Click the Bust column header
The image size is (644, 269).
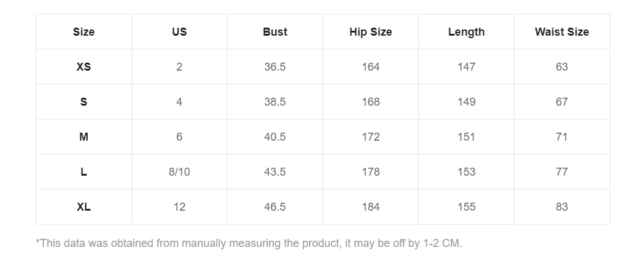coord(275,32)
